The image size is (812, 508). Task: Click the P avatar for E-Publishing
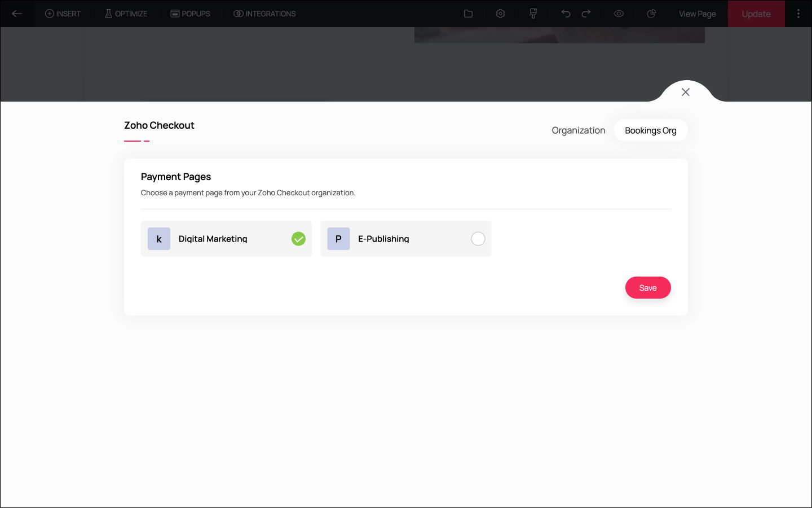coord(338,239)
